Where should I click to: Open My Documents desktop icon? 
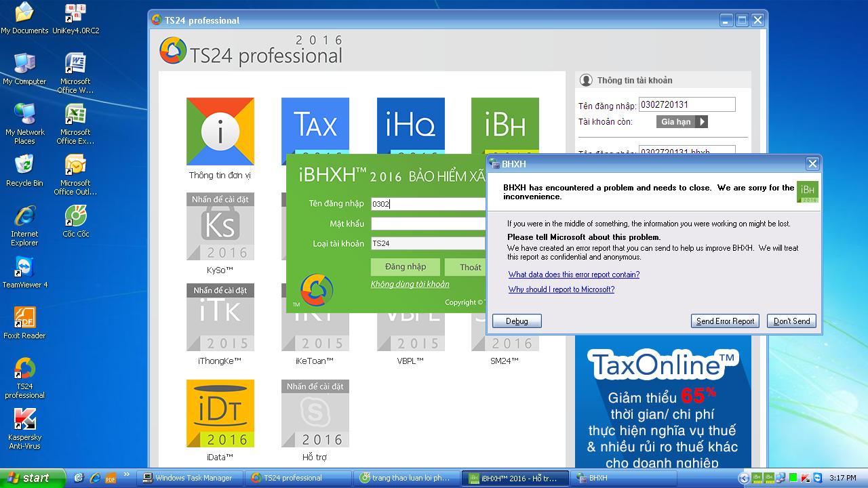tap(24, 18)
